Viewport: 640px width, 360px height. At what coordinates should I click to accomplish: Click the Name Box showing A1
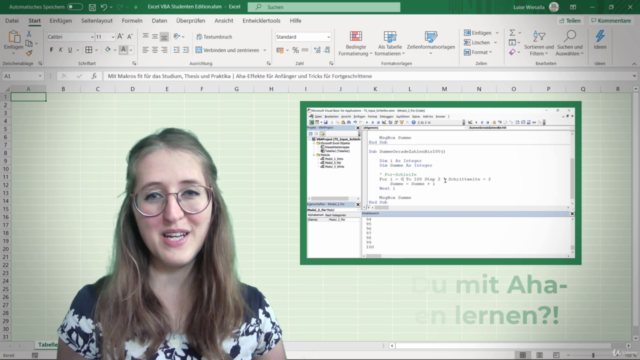tap(22, 76)
